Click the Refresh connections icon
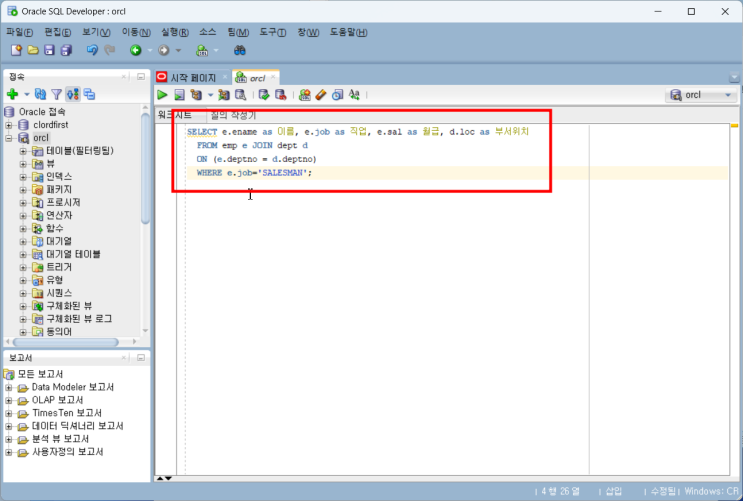 click(41, 94)
